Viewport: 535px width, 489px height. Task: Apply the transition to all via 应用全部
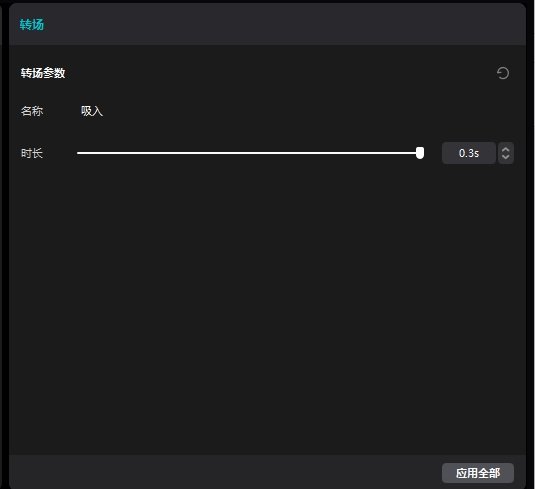(x=478, y=473)
